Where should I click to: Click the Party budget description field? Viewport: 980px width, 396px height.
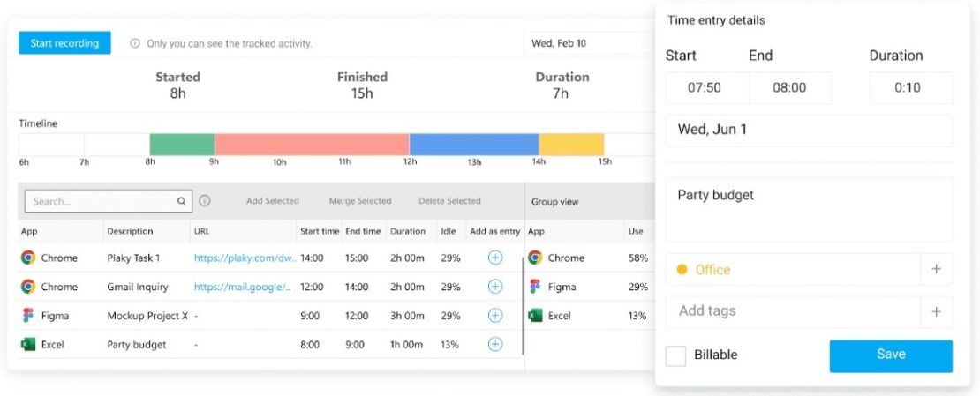808,209
